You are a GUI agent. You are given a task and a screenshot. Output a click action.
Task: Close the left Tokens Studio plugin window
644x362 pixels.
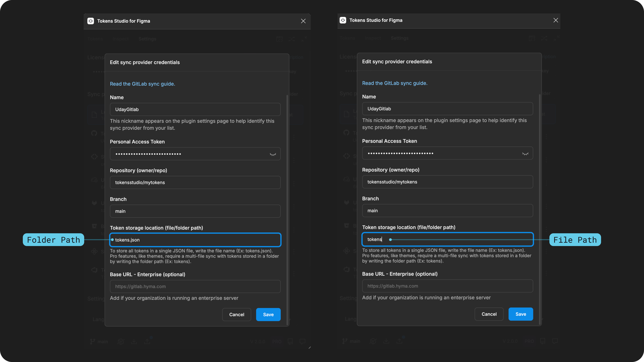pos(303,21)
